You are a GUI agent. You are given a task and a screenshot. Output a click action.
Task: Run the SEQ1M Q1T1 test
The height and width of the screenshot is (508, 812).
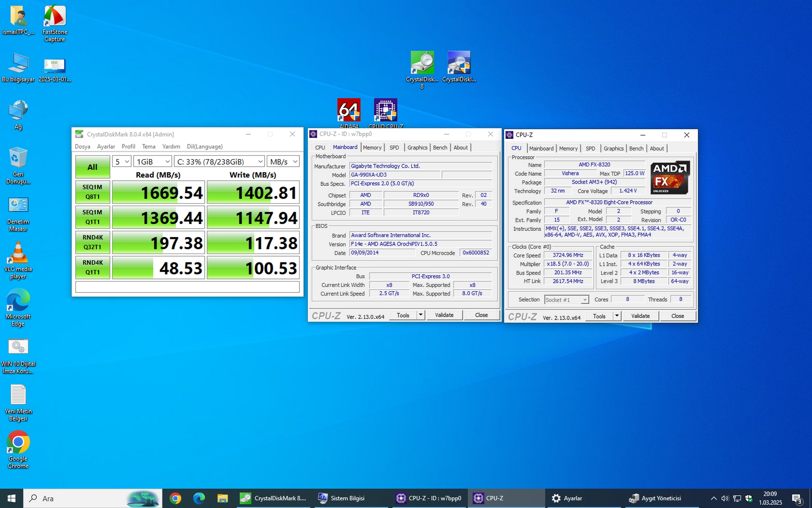[x=93, y=217]
